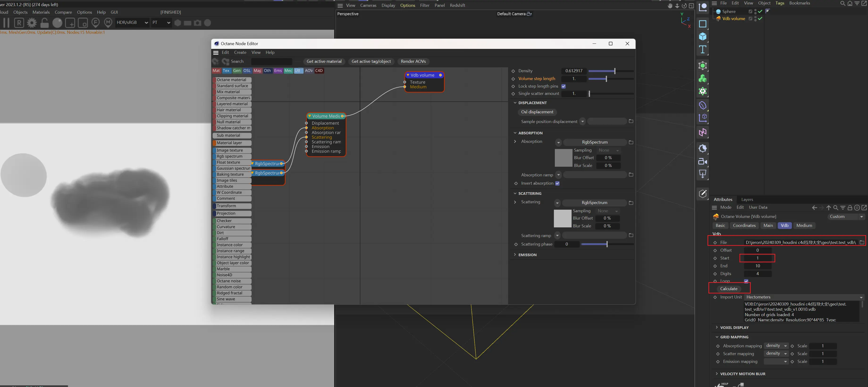Pause render in Live Viewer toolbar
This screenshot has width=868, height=387.
click(x=6, y=23)
